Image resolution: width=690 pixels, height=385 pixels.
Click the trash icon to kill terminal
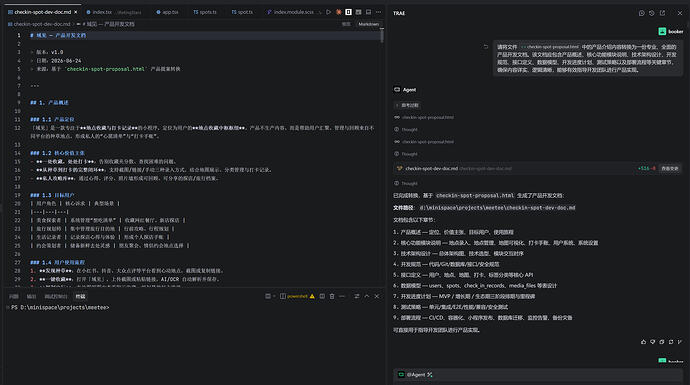coord(332,296)
